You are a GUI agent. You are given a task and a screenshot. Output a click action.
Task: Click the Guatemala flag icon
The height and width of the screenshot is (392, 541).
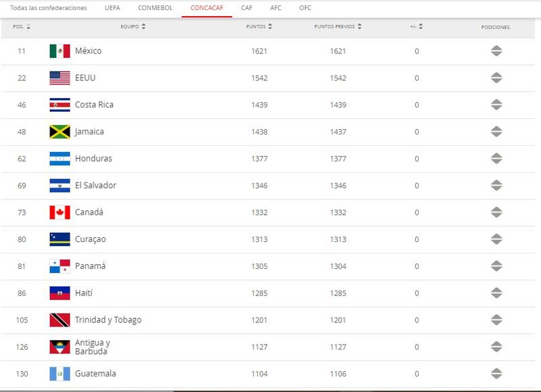[60, 374]
